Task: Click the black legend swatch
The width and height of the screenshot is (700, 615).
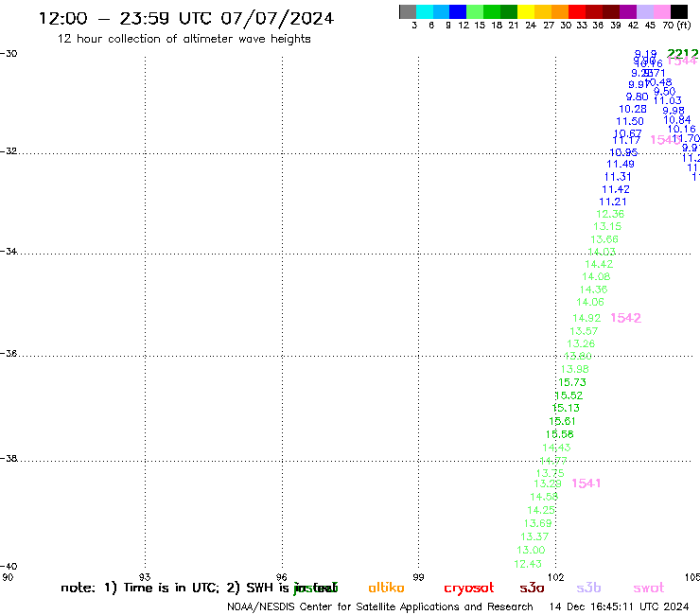Action: (x=679, y=11)
